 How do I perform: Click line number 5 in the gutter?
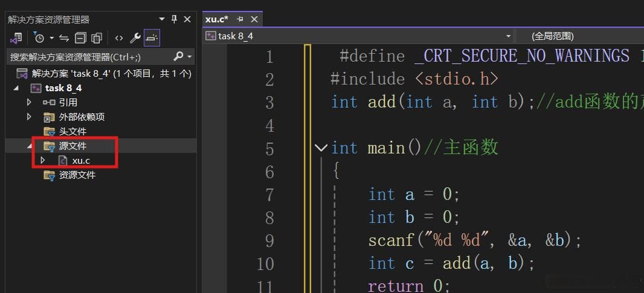tap(269, 149)
